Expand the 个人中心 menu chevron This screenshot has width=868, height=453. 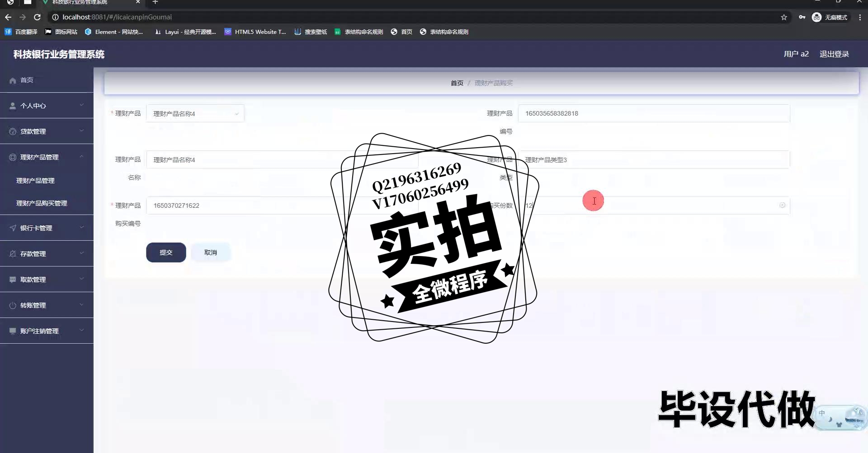[82, 105]
